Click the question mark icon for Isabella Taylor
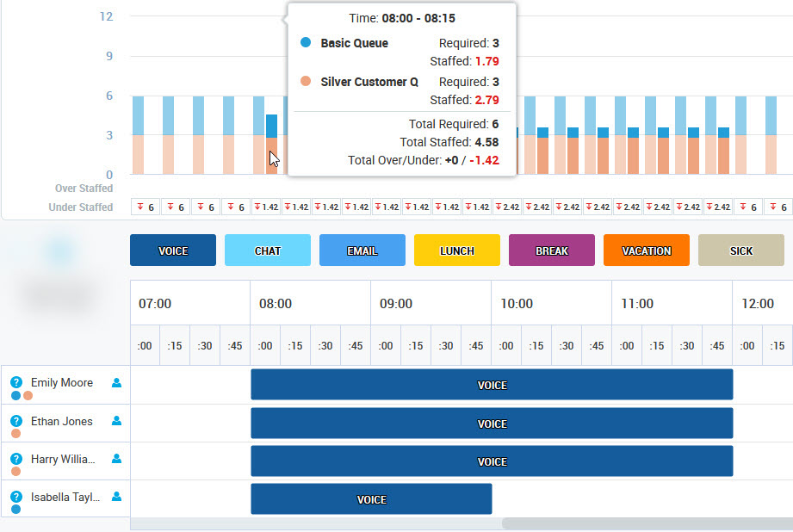The height and width of the screenshot is (532, 793). 15,497
